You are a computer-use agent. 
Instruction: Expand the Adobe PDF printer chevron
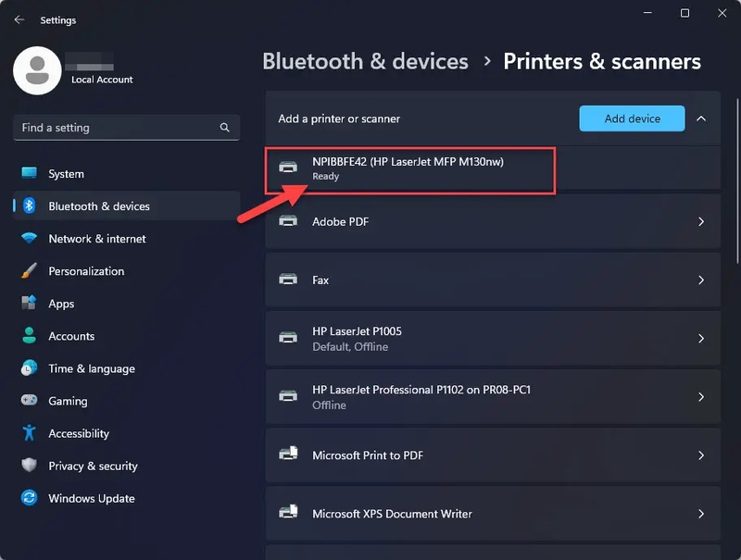tap(701, 222)
